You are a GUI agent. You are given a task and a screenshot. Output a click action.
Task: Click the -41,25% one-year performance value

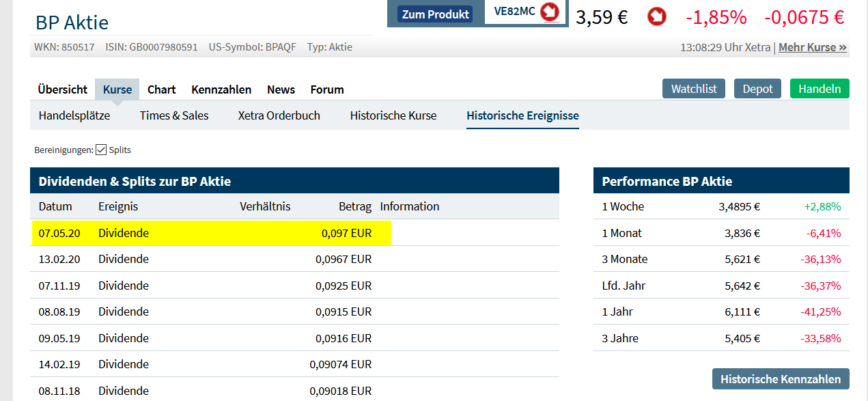[x=820, y=312]
